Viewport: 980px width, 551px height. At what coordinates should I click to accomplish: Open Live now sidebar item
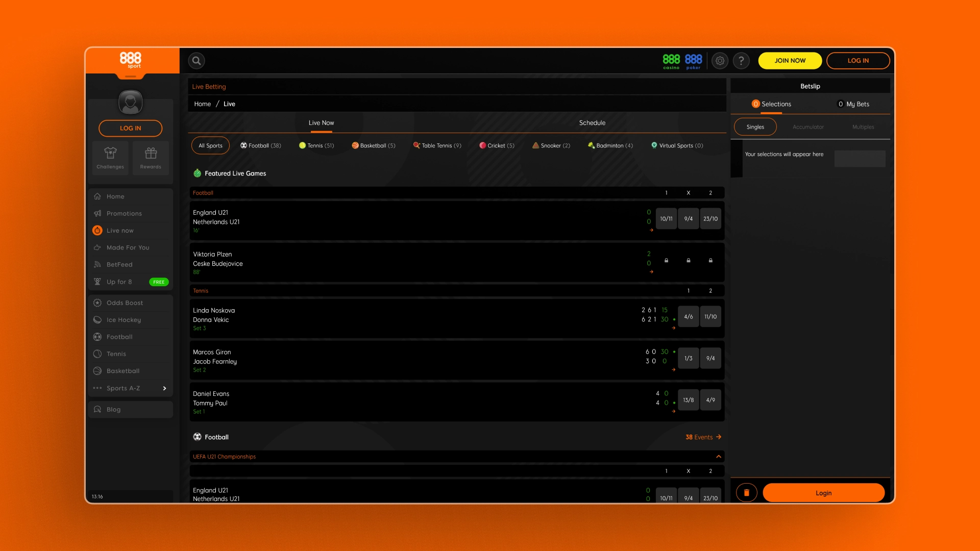131,231
